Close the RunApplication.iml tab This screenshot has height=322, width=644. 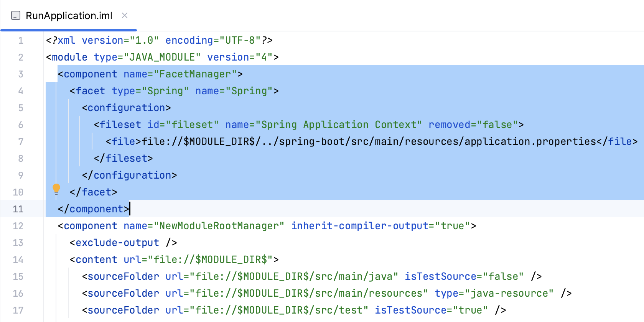pos(124,16)
